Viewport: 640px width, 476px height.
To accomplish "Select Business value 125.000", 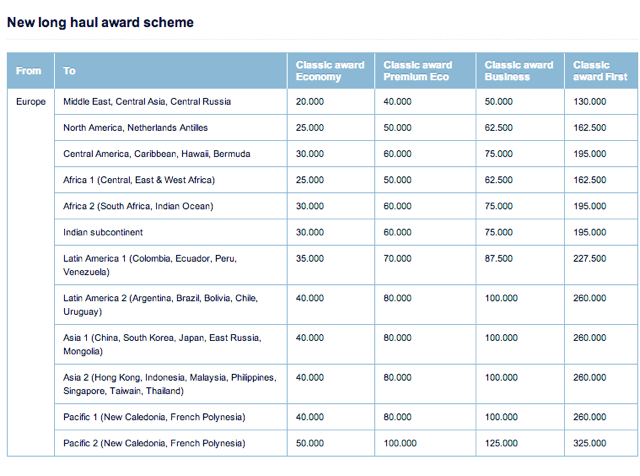I will click(x=501, y=443).
